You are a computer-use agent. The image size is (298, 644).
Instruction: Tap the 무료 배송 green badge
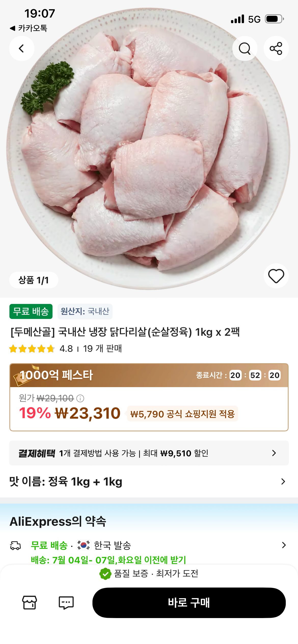(x=31, y=311)
